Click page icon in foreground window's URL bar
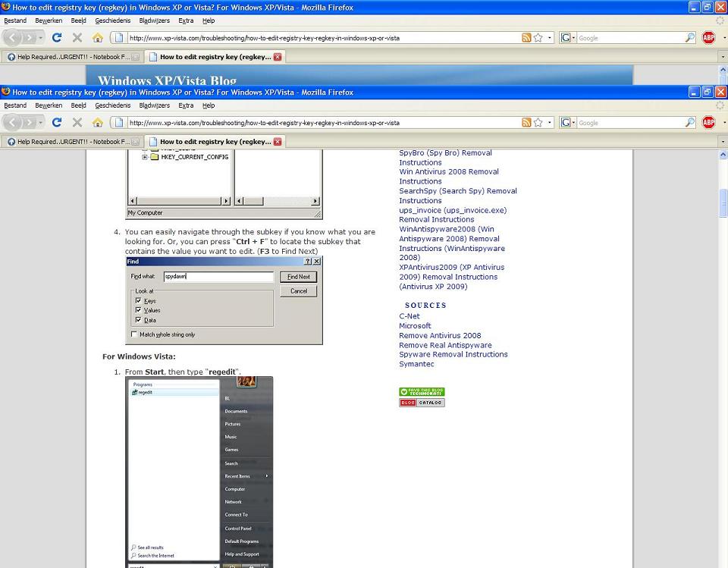The image size is (728, 568). [119, 123]
